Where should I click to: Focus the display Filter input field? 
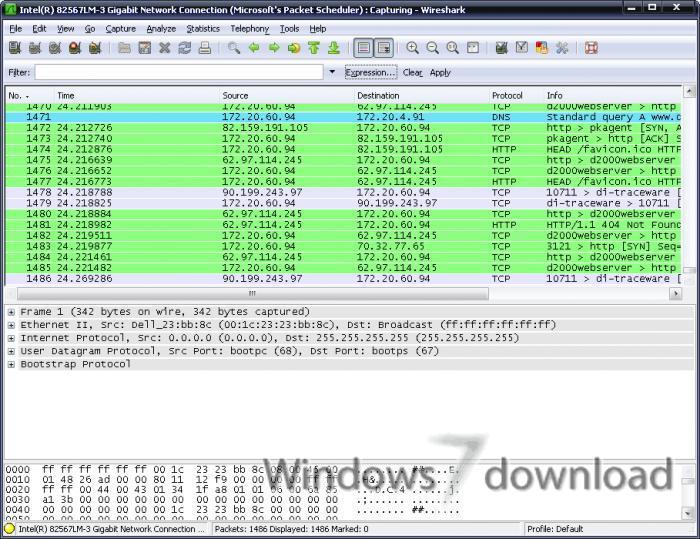(x=179, y=72)
